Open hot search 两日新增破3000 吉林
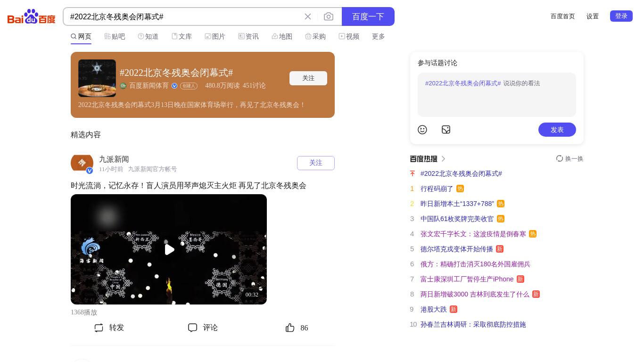The image size is (644, 362). click(475, 294)
